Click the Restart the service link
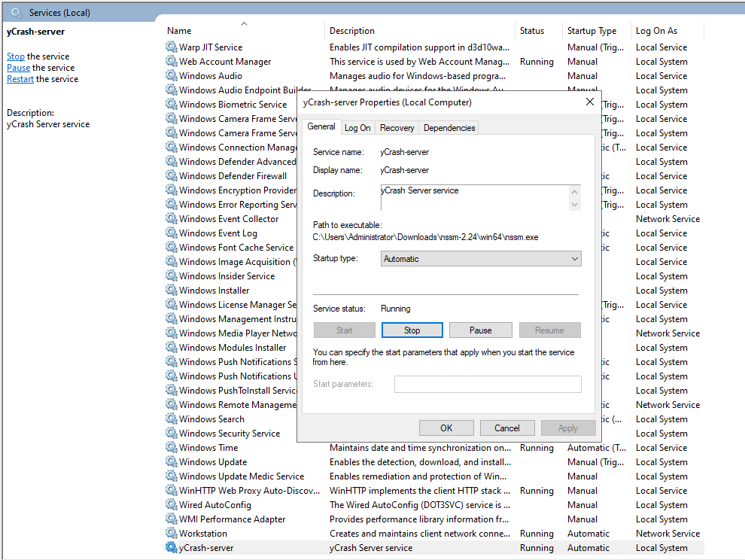Viewport: 745px width, 560px height. pos(20,79)
